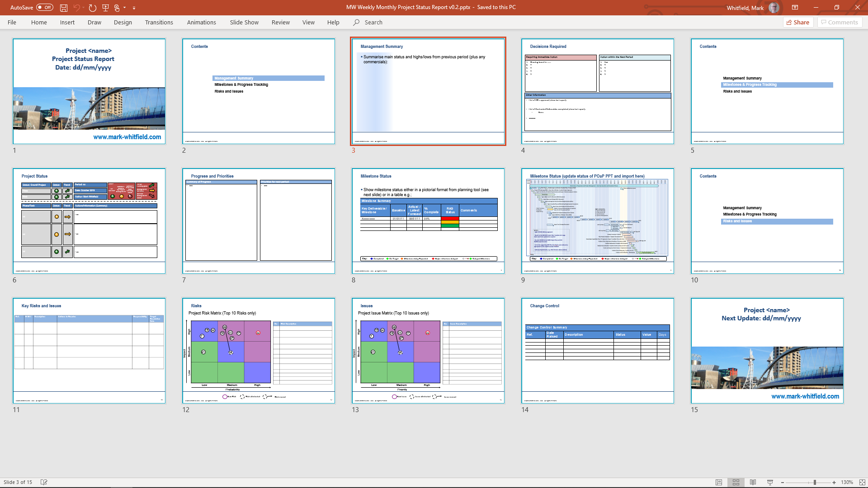Start slideshow from beginning
The width and height of the screenshot is (868, 488).
point(105,8)
